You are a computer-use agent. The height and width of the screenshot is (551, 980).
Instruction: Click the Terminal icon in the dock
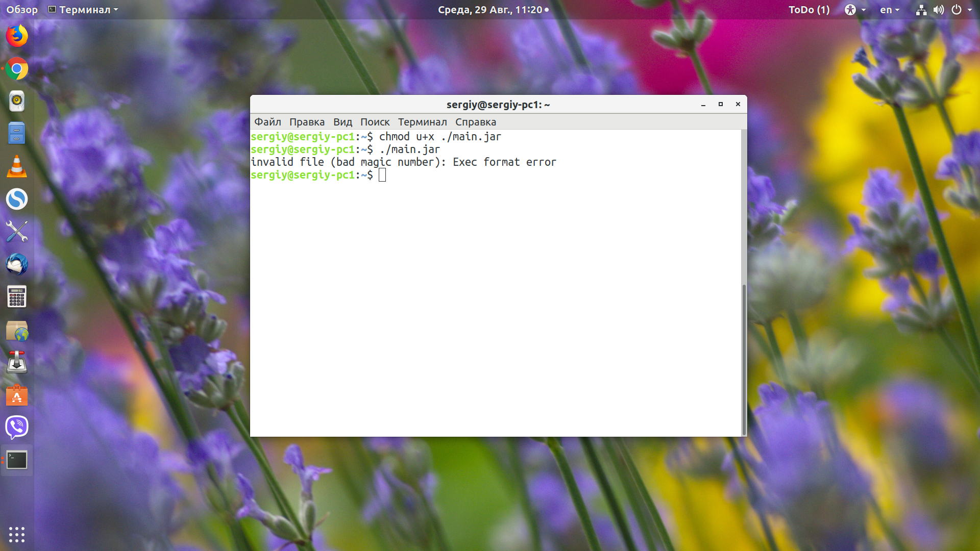pyautogui.click(x=17, y=460)
